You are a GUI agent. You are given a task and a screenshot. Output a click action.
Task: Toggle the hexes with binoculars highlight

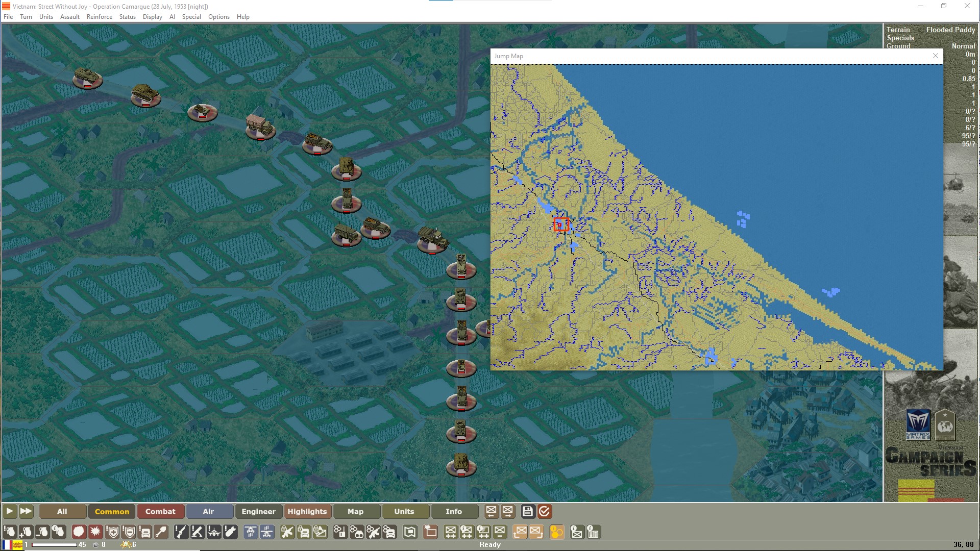(357, 532)
